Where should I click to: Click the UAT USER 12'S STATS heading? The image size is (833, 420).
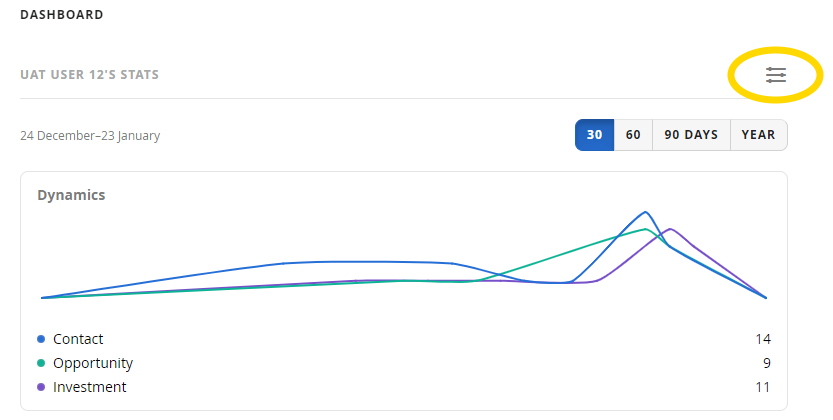coord(89,75)
